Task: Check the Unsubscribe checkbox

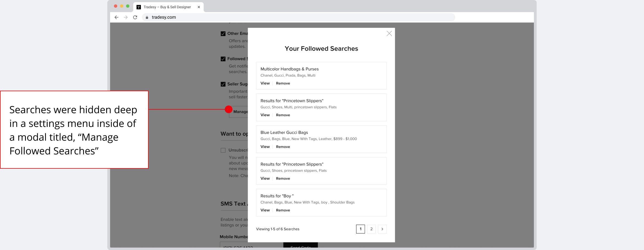Action: 223,150
